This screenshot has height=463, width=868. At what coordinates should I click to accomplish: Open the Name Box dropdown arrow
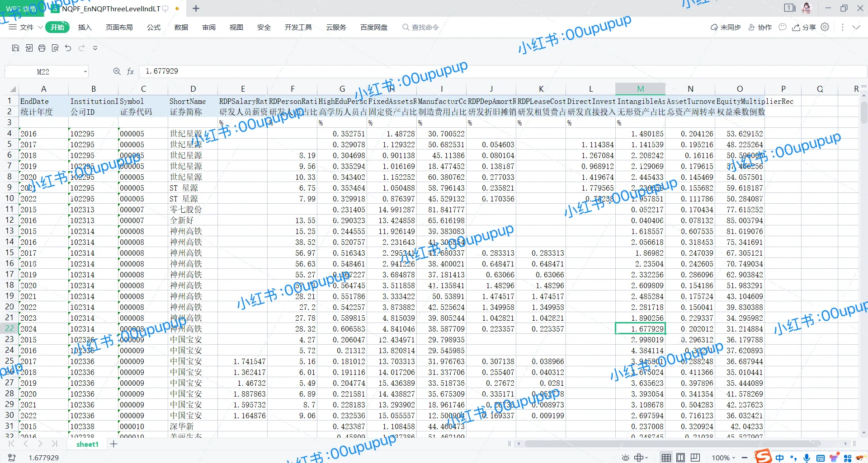(85, 72)
